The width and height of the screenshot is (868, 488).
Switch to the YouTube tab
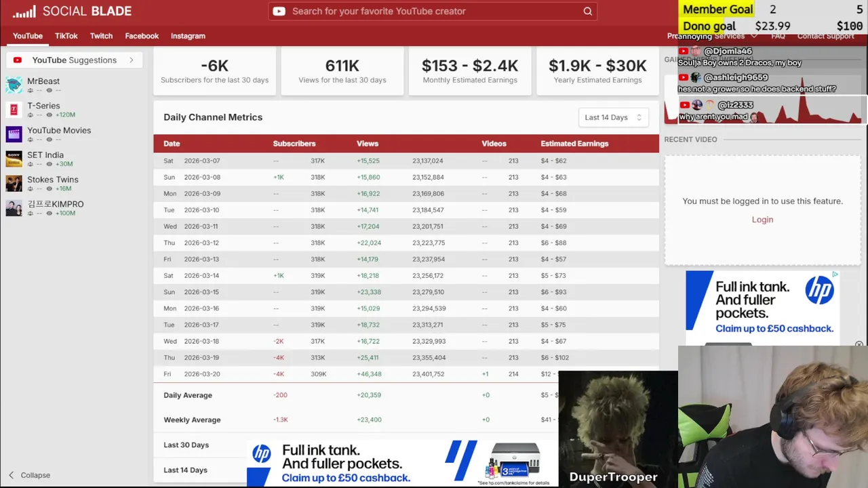point(28,36)
